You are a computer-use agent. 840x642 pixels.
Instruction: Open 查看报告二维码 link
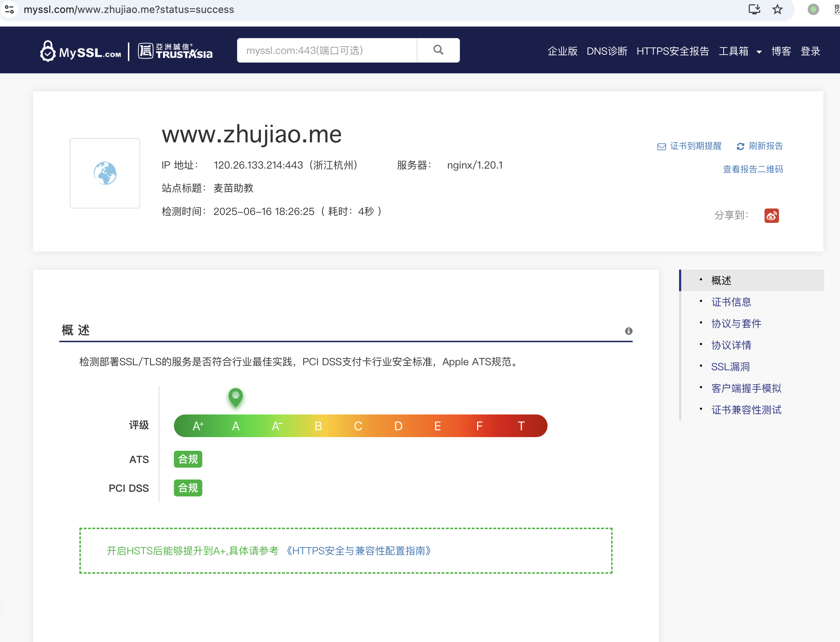[x=753, y=169]
